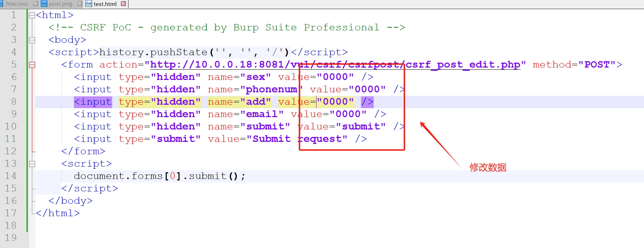Click the name="email" attribute
Image resolution: width=644 pixels, height=248 pixels.
[x=246, y=114]
